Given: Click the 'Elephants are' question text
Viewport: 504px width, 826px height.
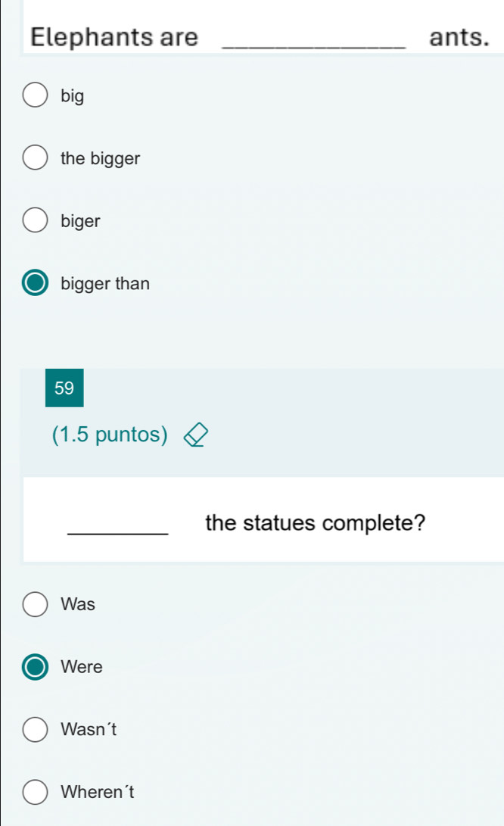Looking at the screenshot, I should click(x=114, y=37).
